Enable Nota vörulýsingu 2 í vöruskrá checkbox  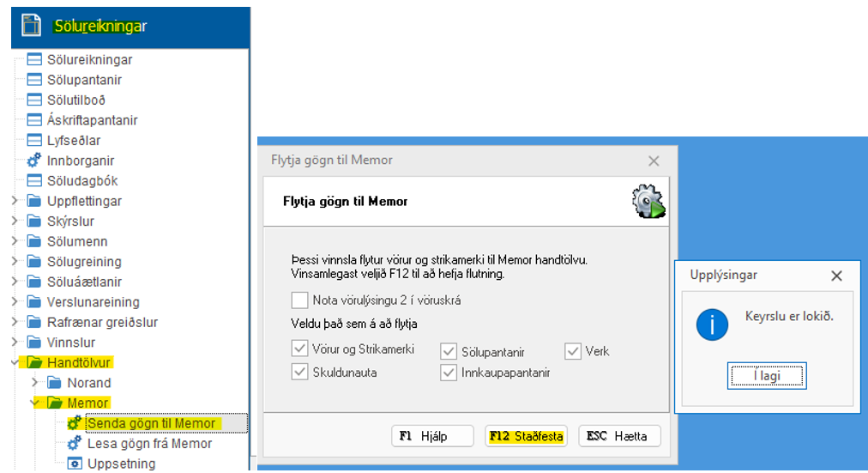pos(299,300)
